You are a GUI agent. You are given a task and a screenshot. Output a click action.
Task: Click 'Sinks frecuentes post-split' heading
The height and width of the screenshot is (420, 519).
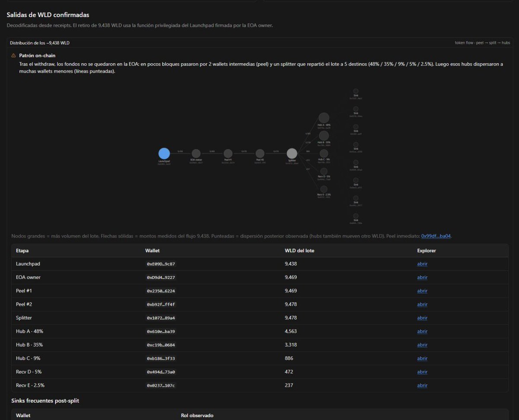[x=45, y=401]
